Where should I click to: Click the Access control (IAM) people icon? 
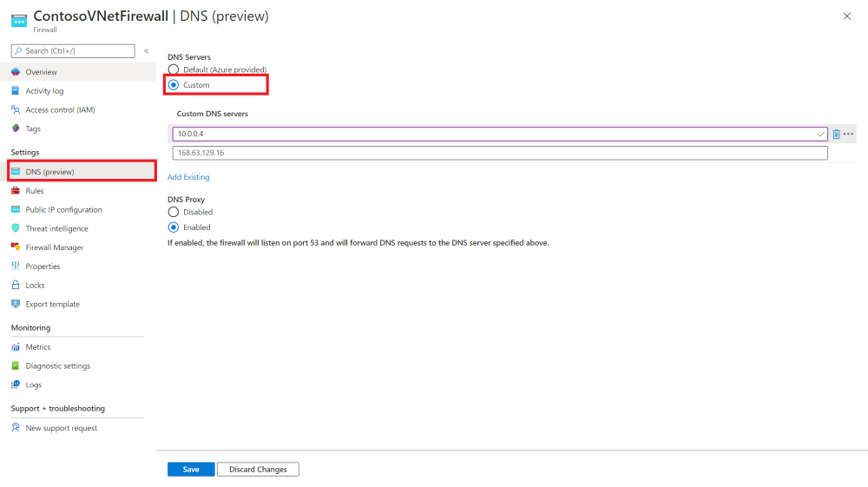point(16,109)
